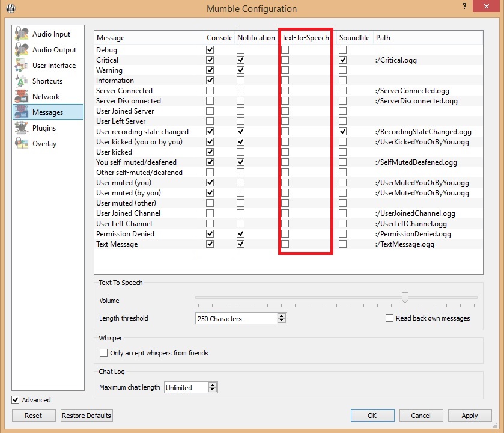Enable Console for User Joined Server
The width and height of the screenshot is (504, 433).
pos(210,111)
